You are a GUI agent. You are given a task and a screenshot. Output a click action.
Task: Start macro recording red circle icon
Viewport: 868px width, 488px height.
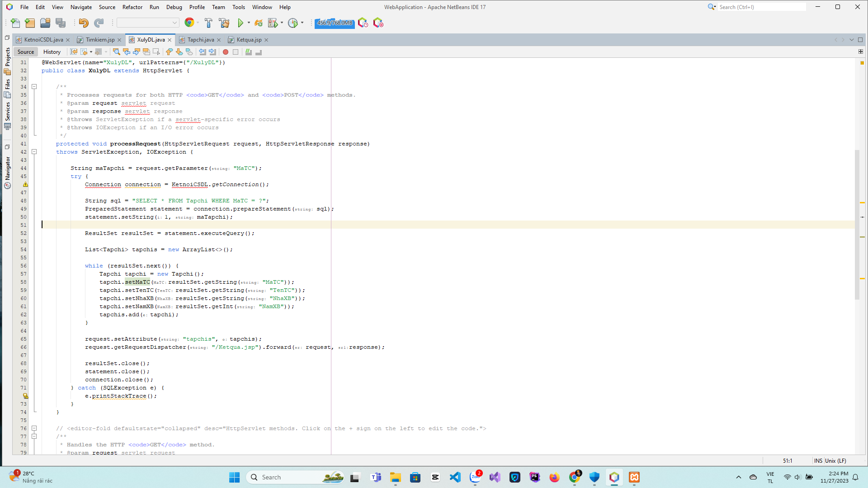point(226,52)
